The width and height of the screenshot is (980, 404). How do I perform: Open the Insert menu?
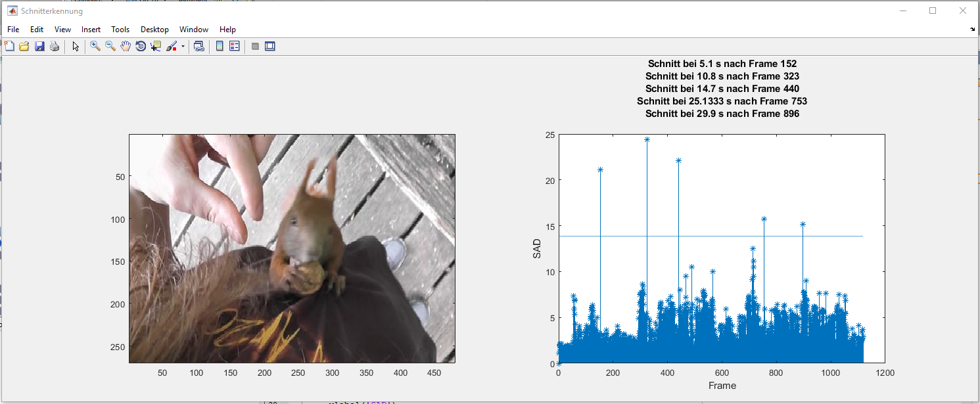coord(91,30)
